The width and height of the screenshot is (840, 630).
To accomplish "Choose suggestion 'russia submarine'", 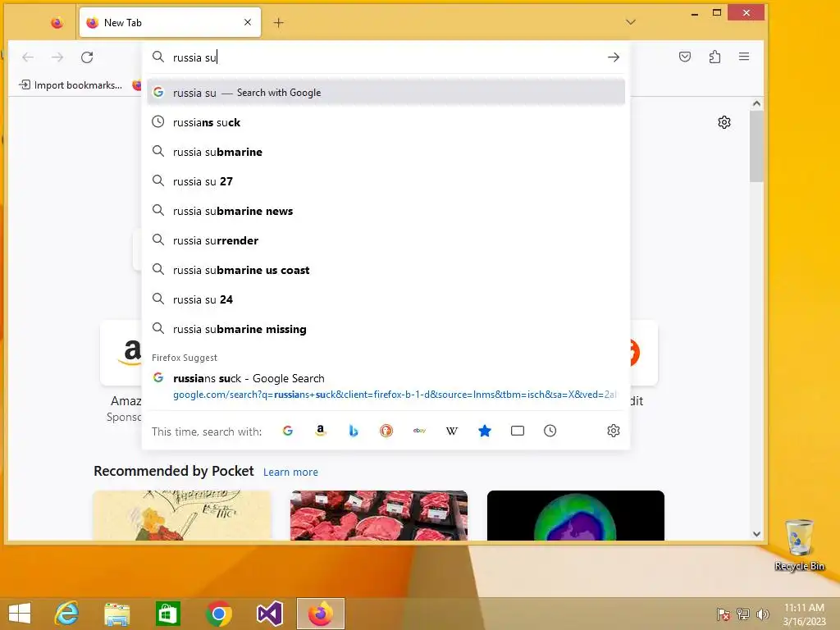I will [386, 152].
